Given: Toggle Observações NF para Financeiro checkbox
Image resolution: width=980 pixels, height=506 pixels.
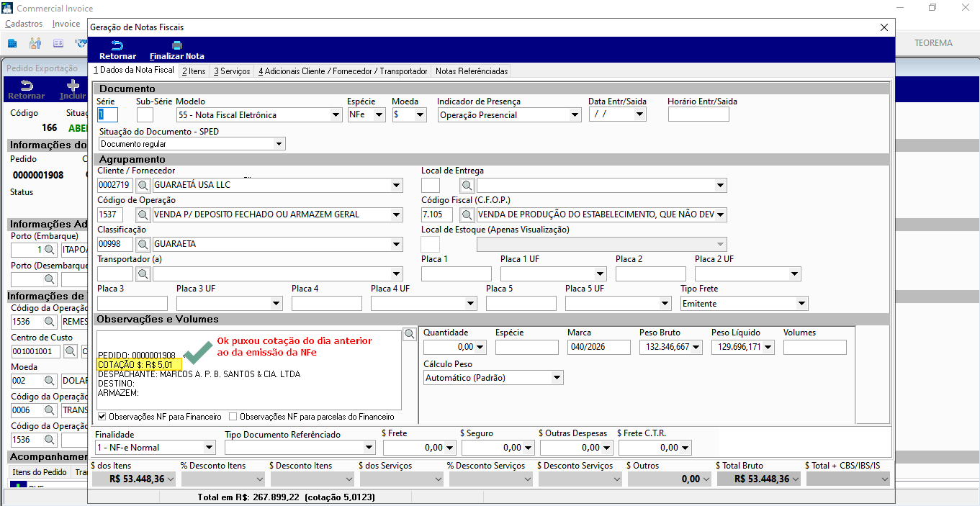Looking at the screenshot, I should coord(102,416).
